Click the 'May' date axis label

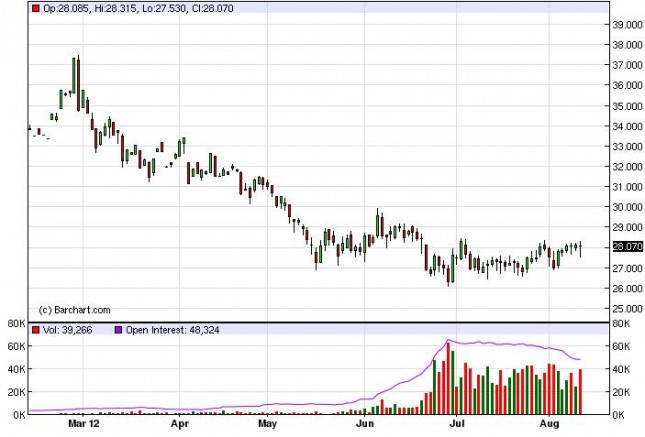(267, 423)
